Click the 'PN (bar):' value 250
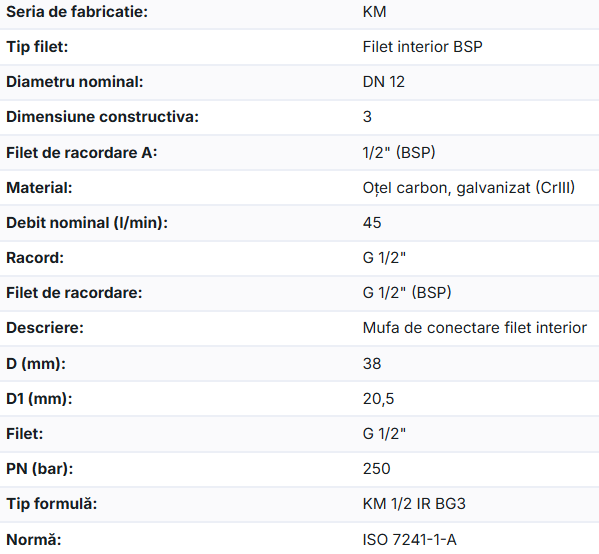The height and width of the screenshot is (554, 599). point(376,469)
